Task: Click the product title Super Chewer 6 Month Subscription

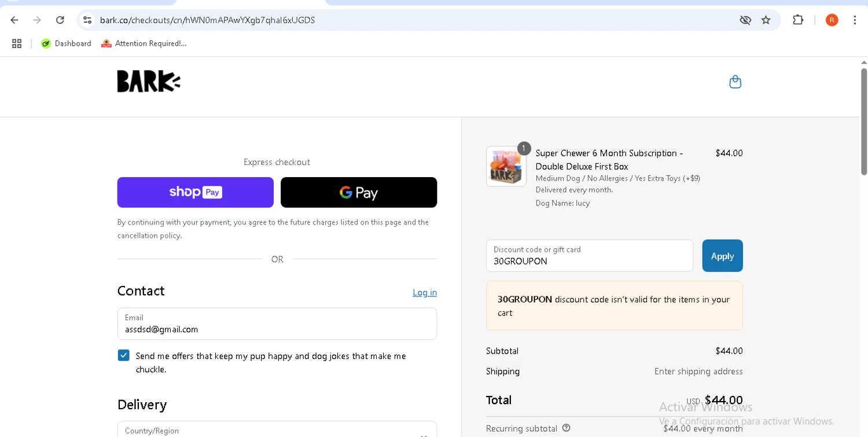Action: coord(609,160)
